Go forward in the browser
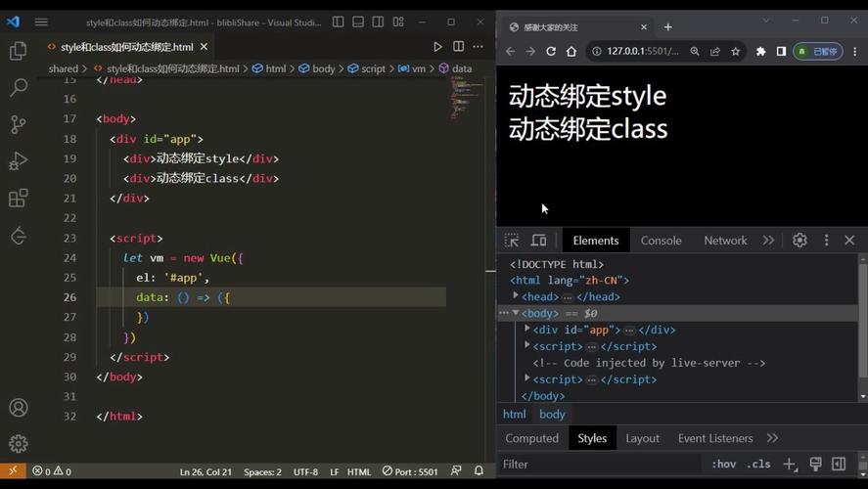 (x=530, y=52)
